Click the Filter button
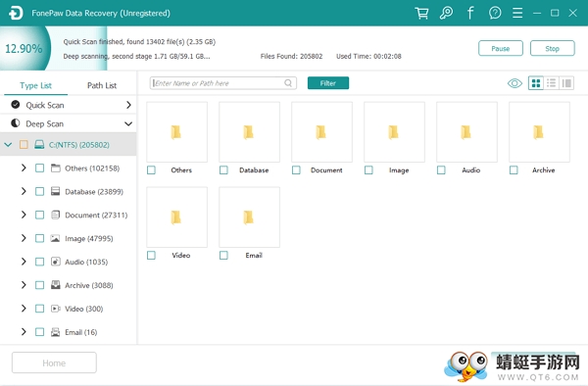This screenshot has height=386, width=588. click(328, 83)
